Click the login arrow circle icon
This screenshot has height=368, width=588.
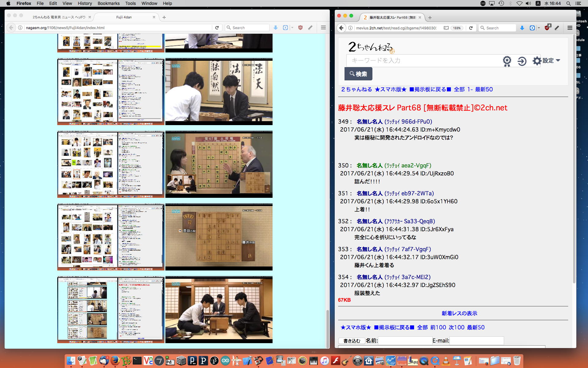(x=522, y=61)
